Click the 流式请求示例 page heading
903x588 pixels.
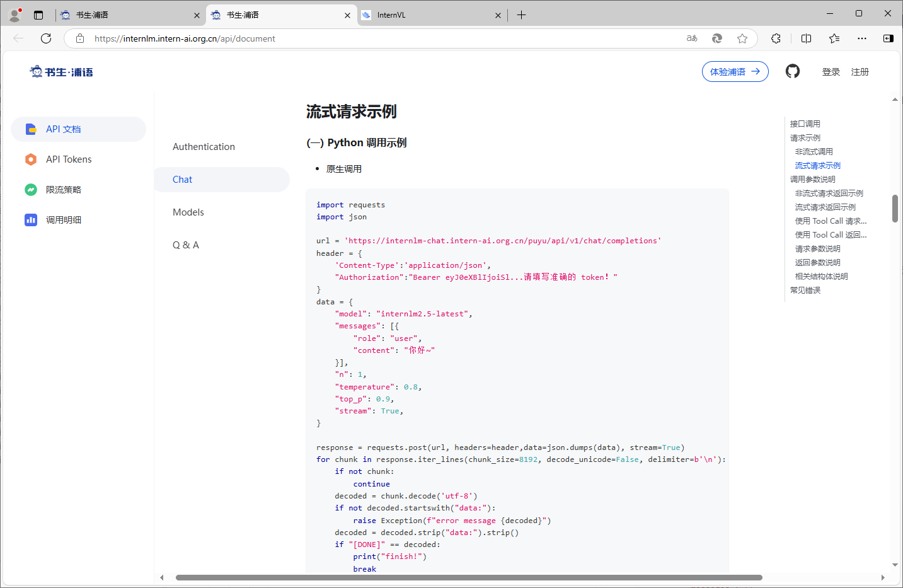351,112
